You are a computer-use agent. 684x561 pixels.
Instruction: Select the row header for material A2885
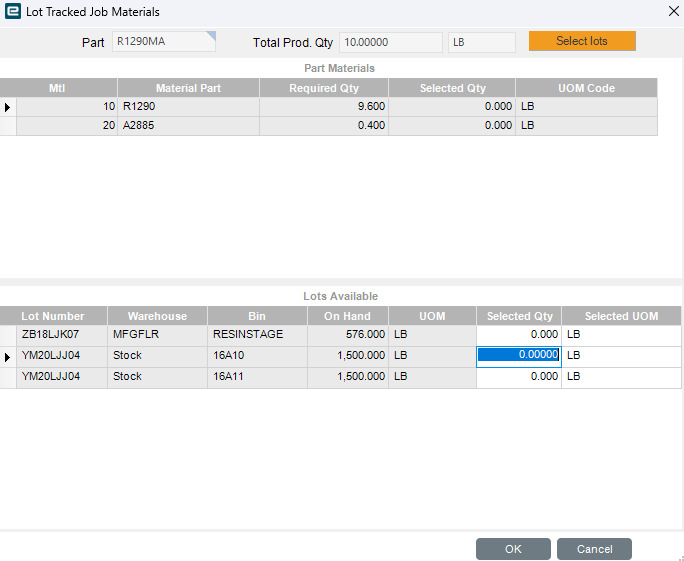[x=8, y=126]
